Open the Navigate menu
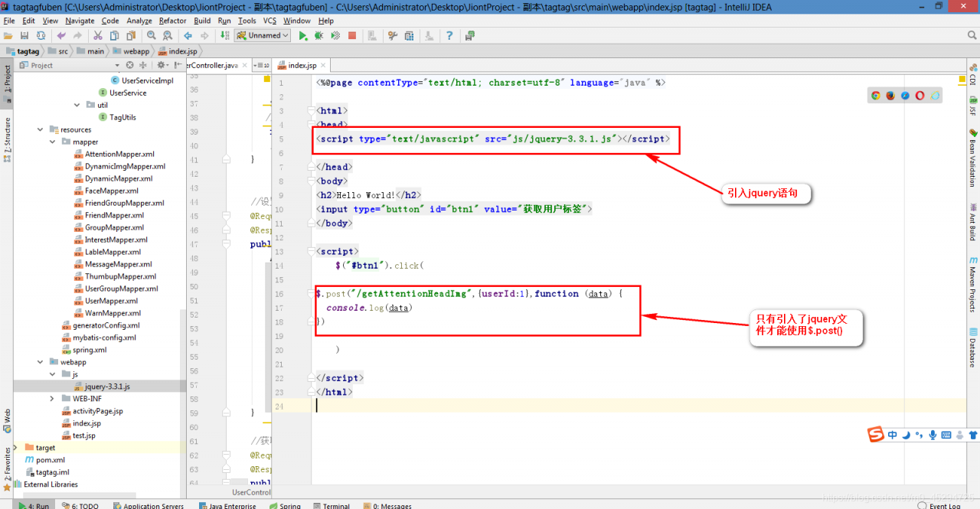This screenshot has width=980, height=509. point(80,21)
